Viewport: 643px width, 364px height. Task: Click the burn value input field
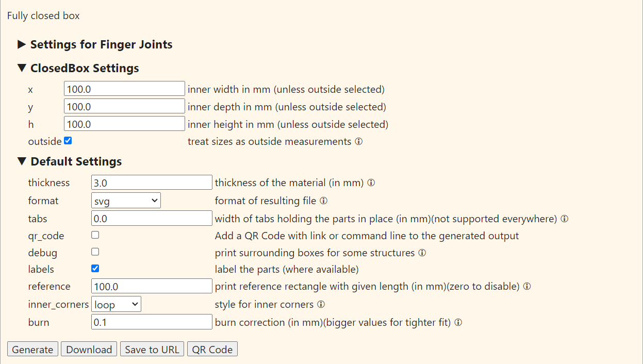coord(152,322)
